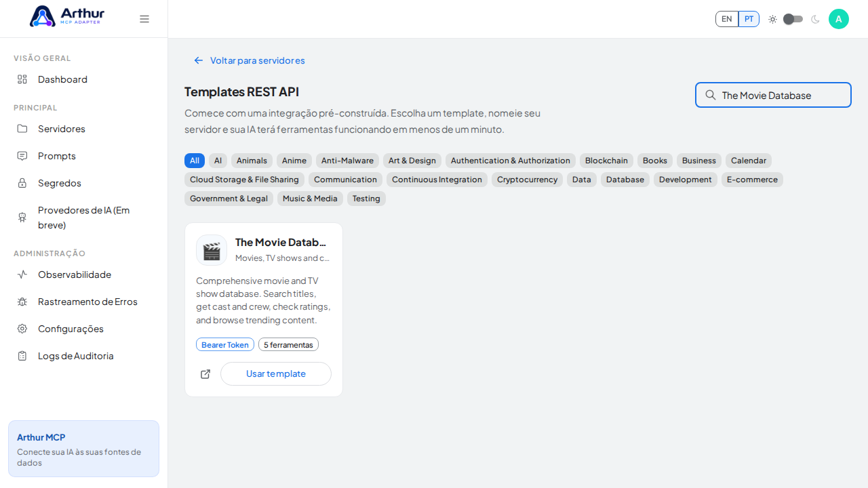868x488 pixels.
Task: Click the sun light-mode icon
Action: click(772, 19)
